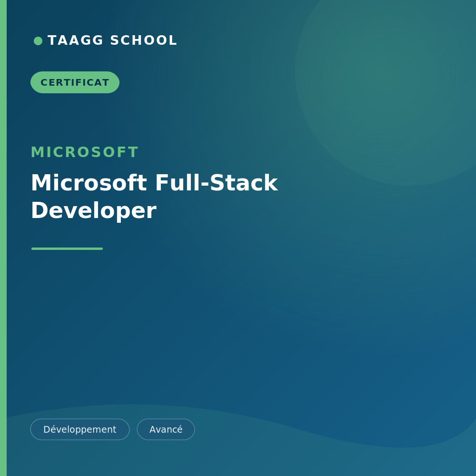Click the green MICROSOFT label
The image size is (476, 476).
[85, 152]
